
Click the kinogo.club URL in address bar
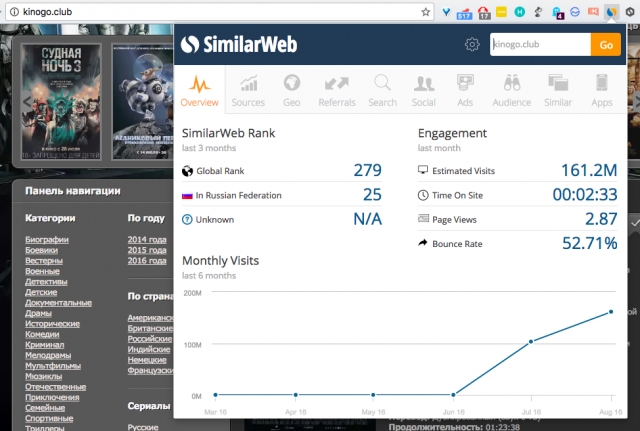(48, 12)
